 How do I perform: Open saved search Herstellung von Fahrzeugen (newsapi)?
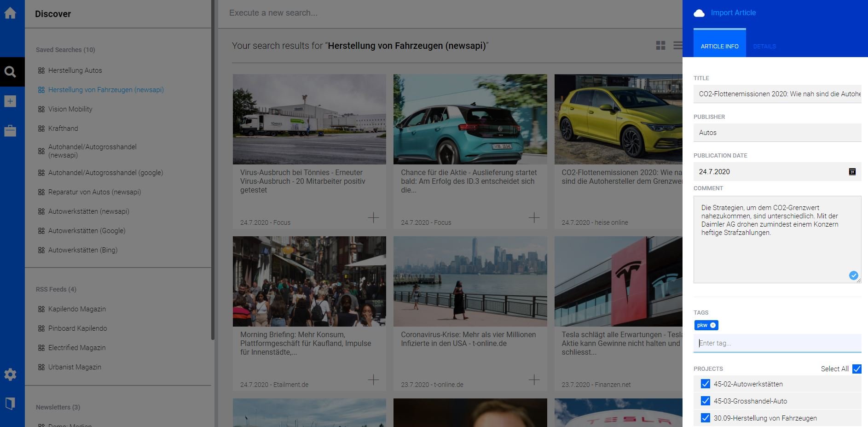[106, 90]
